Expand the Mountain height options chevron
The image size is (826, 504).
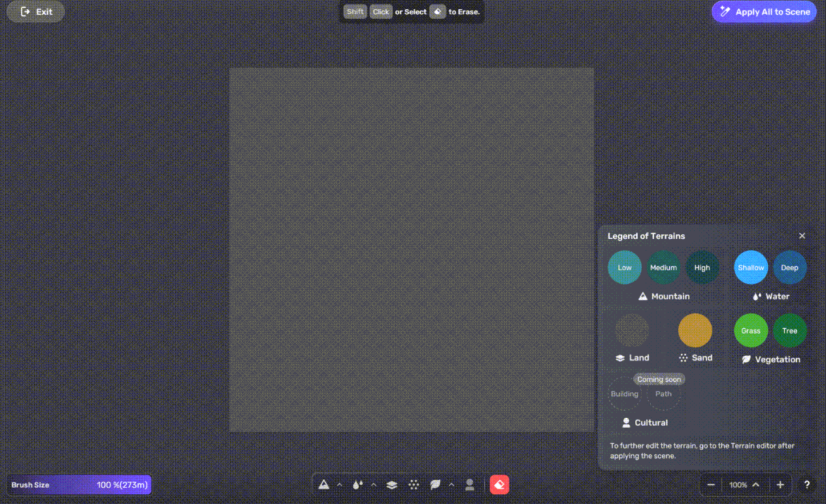pos(339,484)
